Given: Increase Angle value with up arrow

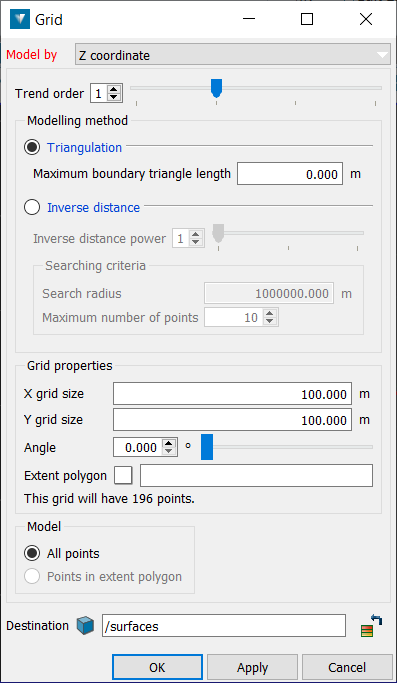Looking at the screenshot, I should coord(169,443).
